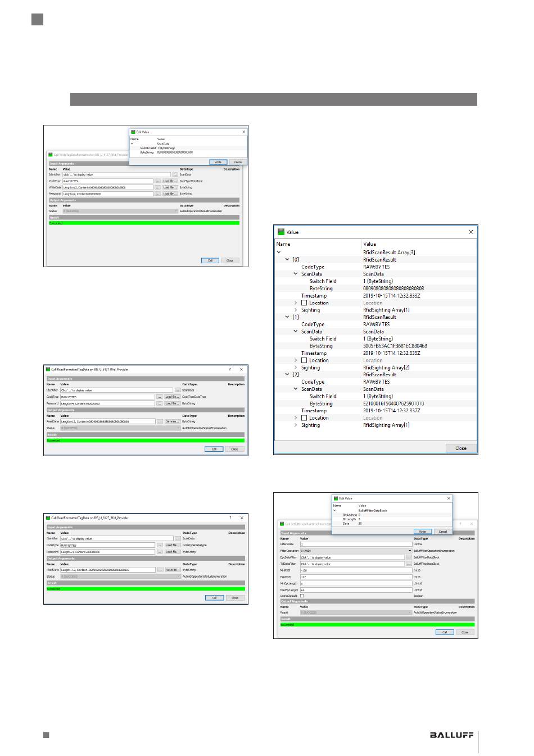Screen dimensions: 534x756
Task: Select ByteString value 3005FB63AC1F3681EC880468
Action: coord(395,346)
